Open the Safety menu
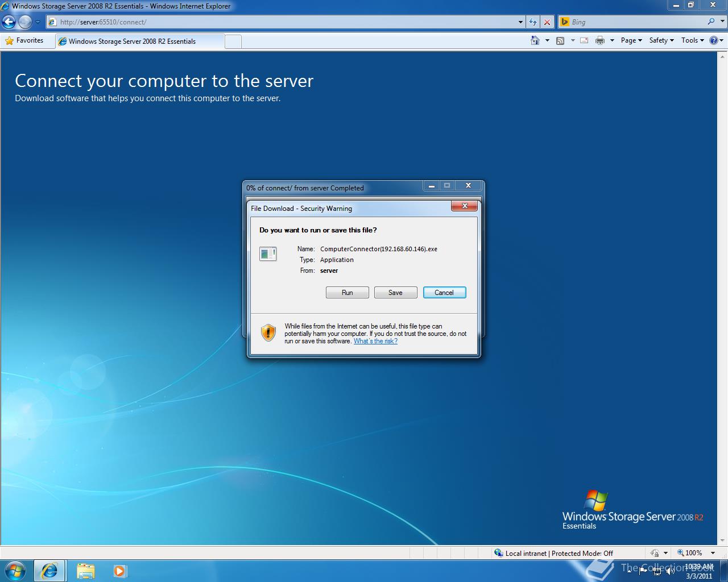Viewport: 728px width, 582px height. [x=661, y=40]
